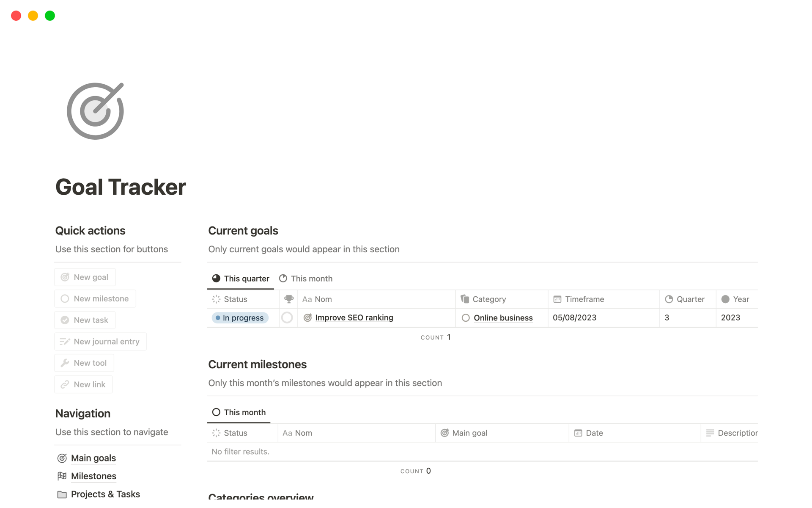Click the Status column header in milestones
Viewport: 812px width, 508px height.
236,433
